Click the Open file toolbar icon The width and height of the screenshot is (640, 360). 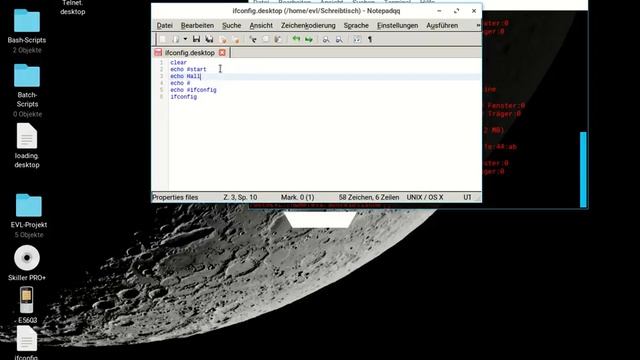tap(176, 39)
